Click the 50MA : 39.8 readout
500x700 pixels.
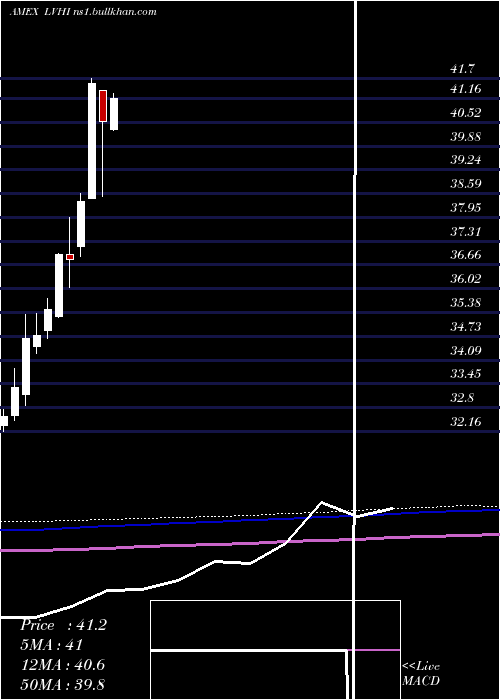pos(63,684)
